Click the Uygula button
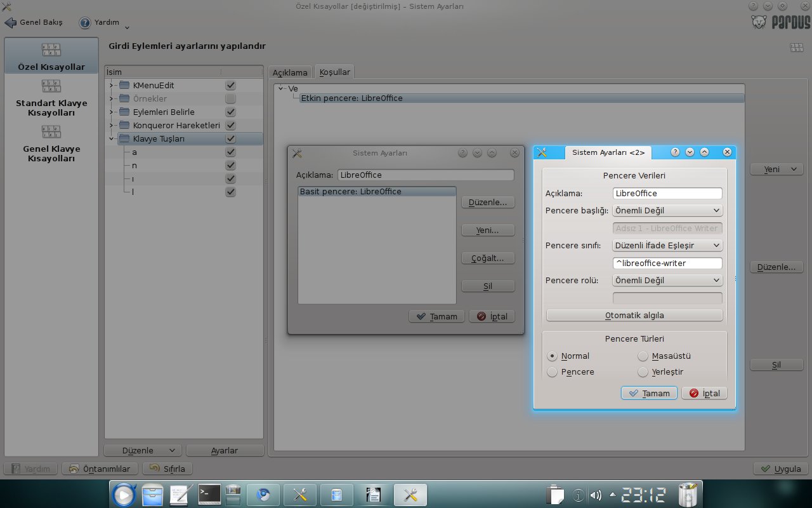 click(781, 469)
